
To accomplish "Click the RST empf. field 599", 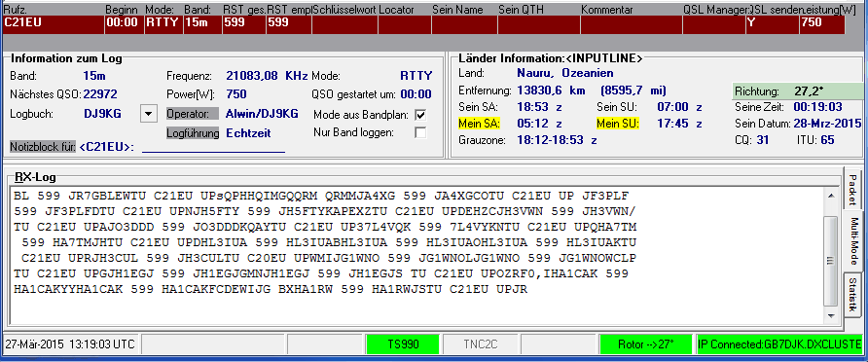I will pos(288,25).
